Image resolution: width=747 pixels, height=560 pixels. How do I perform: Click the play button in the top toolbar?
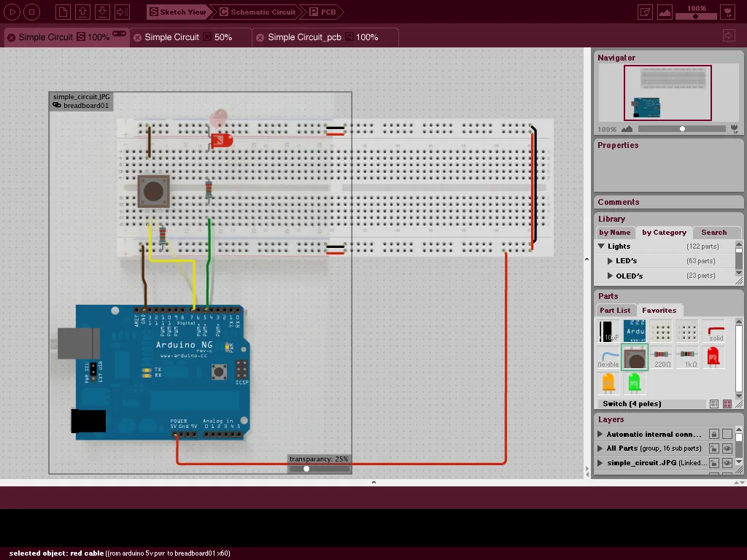click(x=12, y=12)
